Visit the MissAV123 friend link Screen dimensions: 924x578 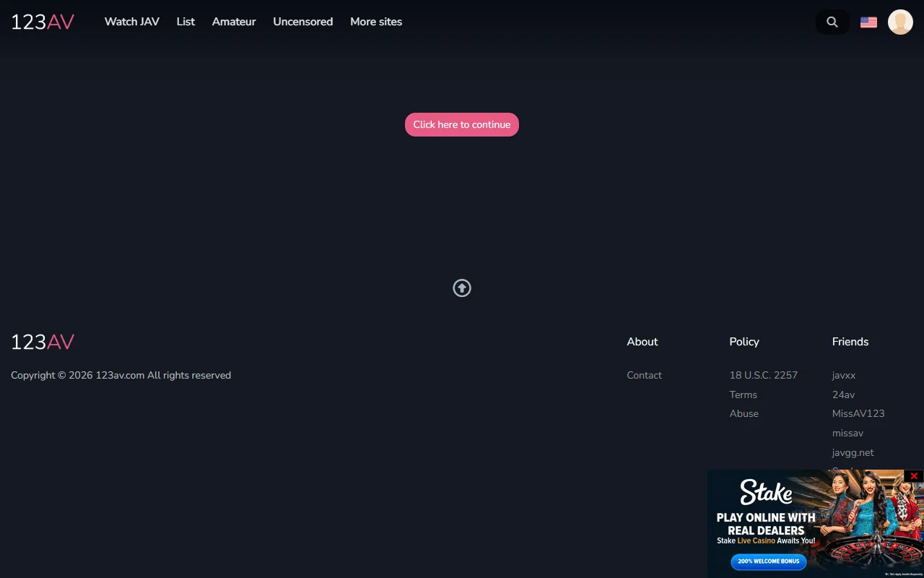click(858, 413)
